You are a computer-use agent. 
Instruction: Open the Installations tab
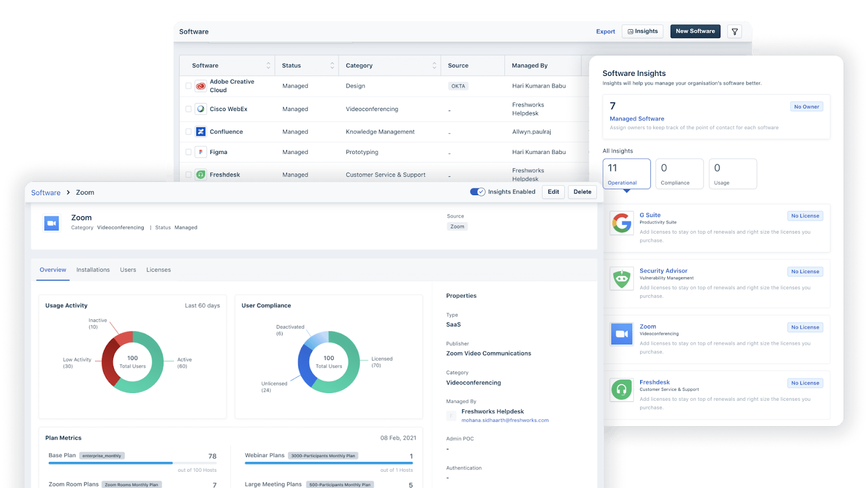pos(93,269)
